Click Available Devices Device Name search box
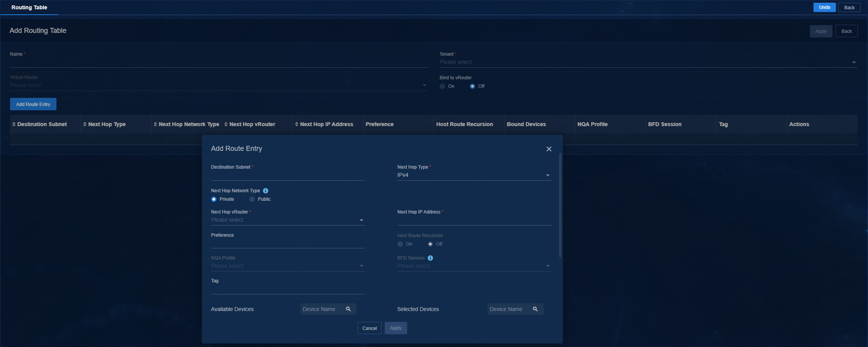 pyautogui.click(x=328, y=309)
